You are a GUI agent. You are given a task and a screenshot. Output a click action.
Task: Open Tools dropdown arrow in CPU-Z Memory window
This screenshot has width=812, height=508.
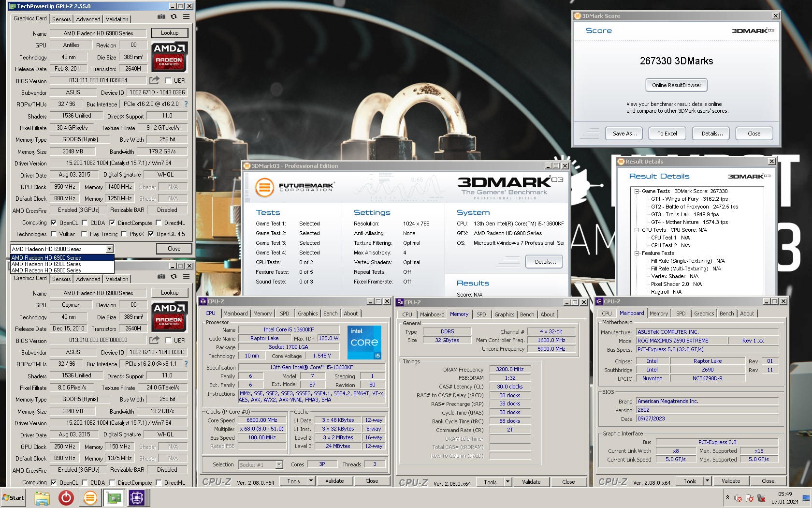click(507, 482)
